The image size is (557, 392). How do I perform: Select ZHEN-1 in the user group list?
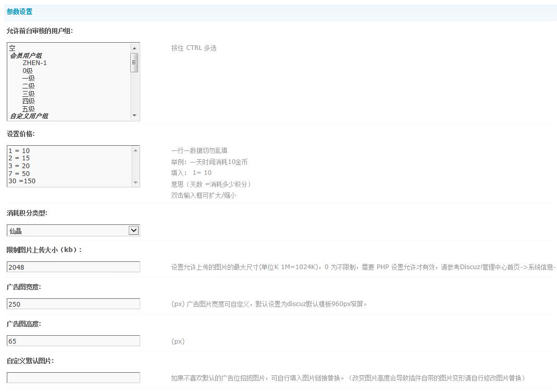click(x=34, y=63)
